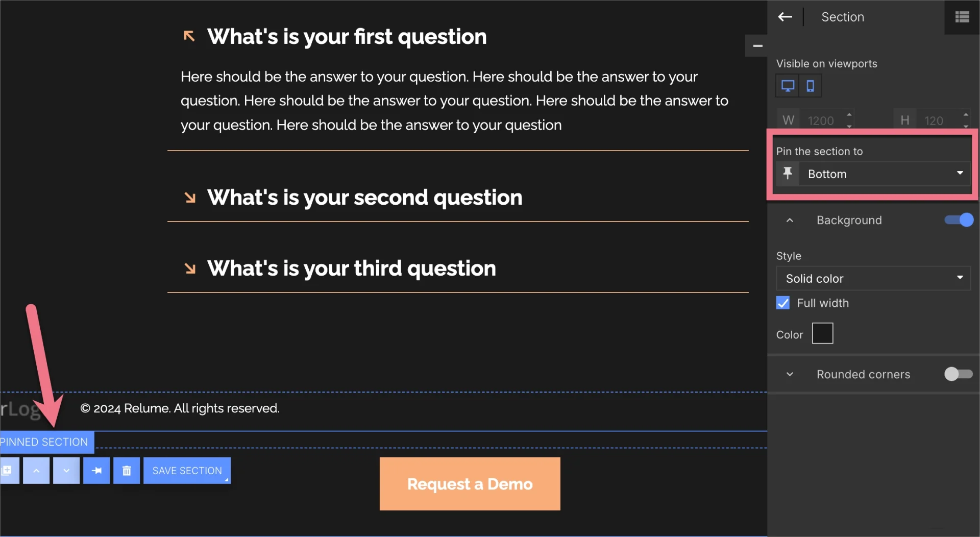The image size is (980, 537).
Task: Turn on the Rounded corners toggle
Action: [958, 374]
